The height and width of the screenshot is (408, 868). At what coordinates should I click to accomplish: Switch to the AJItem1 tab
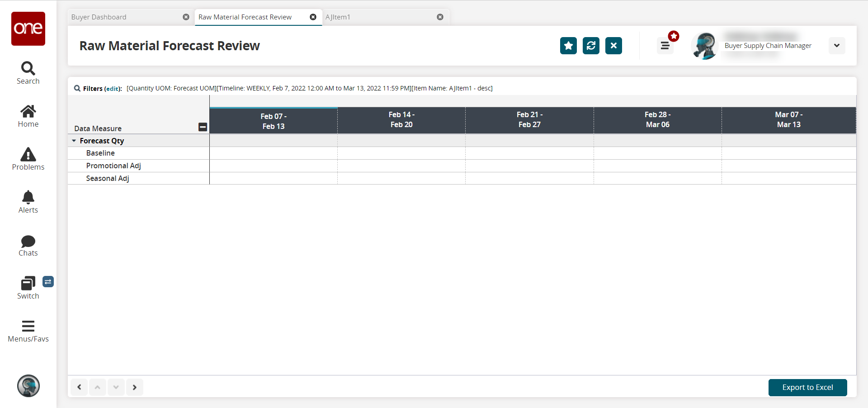[338, 17]
